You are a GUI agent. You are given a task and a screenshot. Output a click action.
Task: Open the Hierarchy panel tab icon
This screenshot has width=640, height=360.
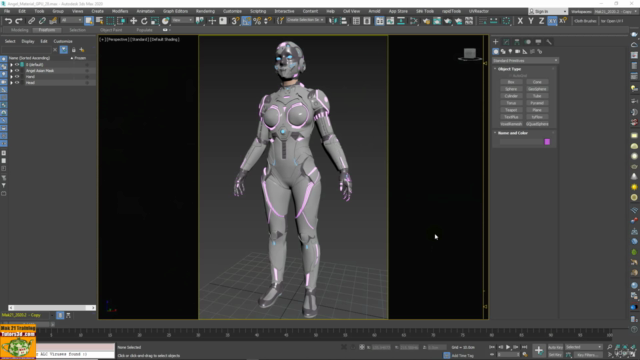[x=517, y=42]
